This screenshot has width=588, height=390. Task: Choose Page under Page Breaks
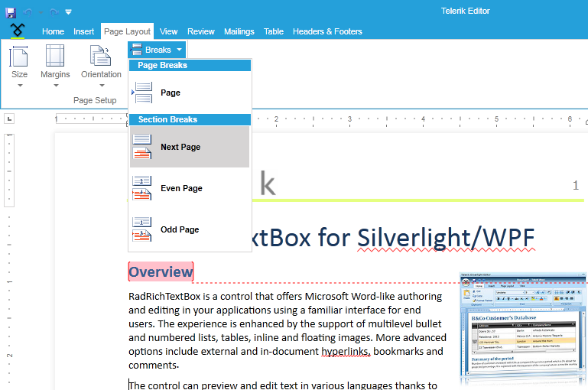pyautogui.click(x=171, y=93)
